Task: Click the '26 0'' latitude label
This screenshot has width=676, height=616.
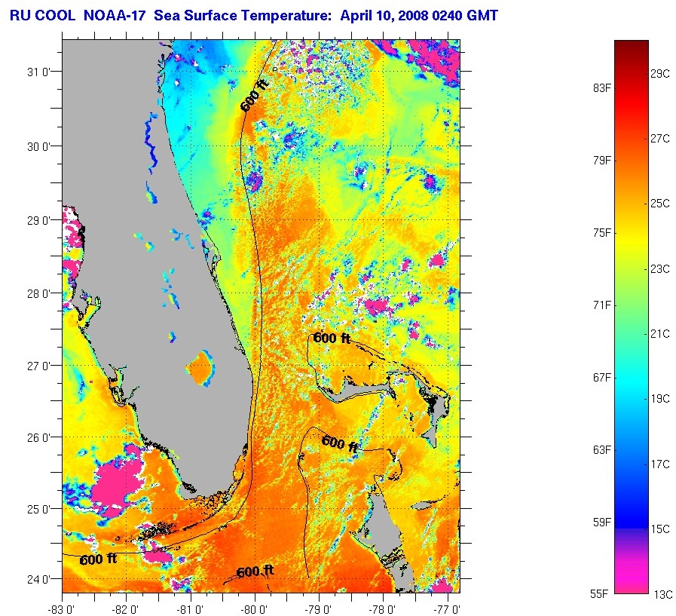Action: [x=38, y=437]
